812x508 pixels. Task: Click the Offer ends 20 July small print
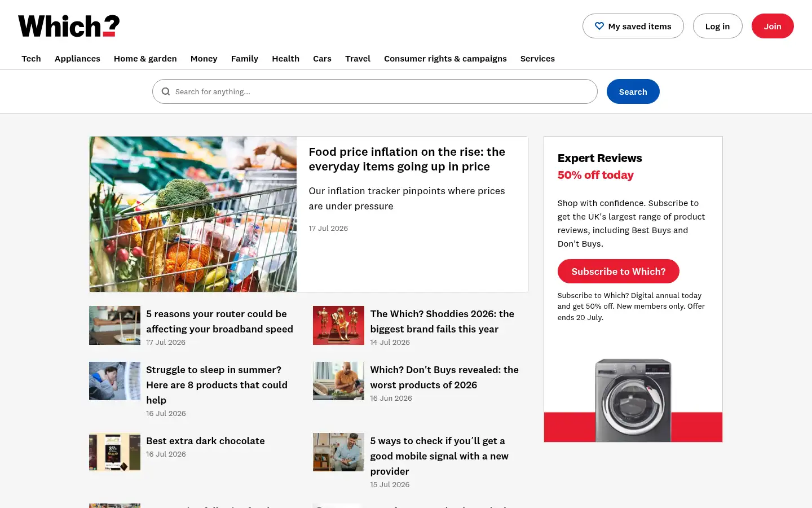[631, 306]
